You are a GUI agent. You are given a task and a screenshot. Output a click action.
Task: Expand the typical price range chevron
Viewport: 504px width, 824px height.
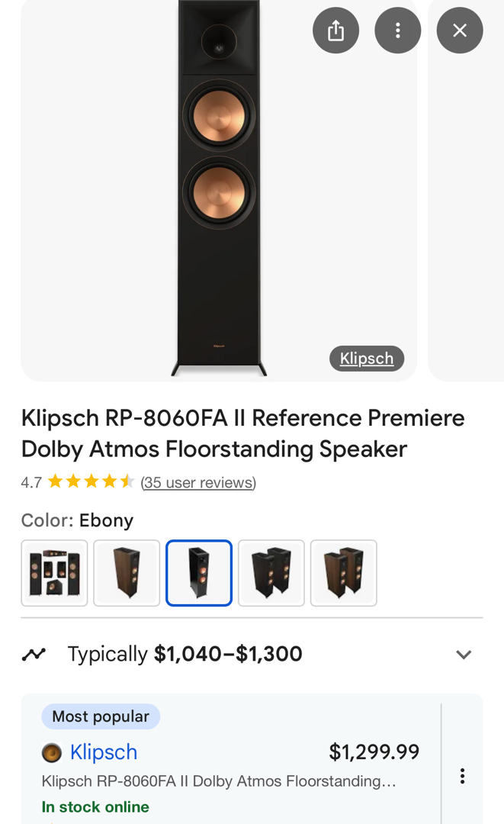464,655
